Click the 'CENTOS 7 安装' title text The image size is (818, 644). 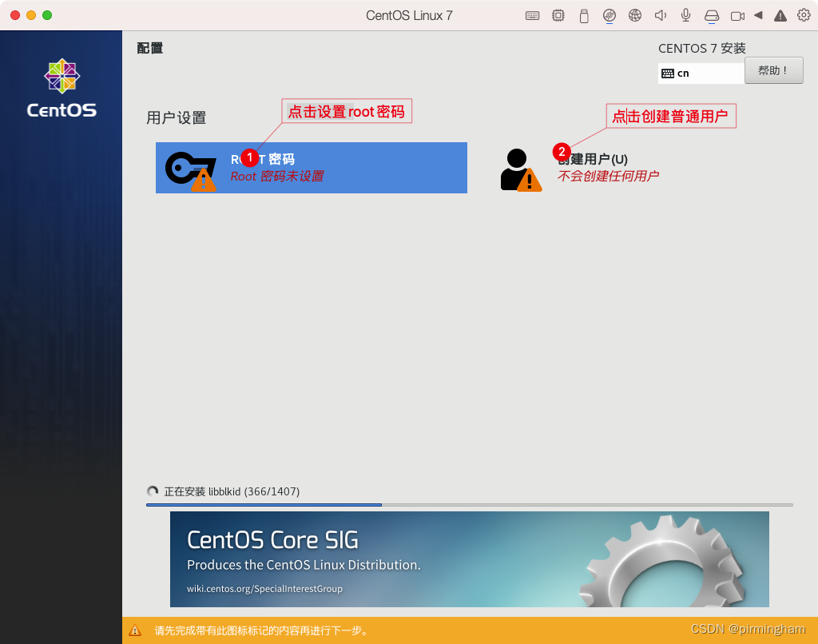pyautogui.click(x=701, y=48)
